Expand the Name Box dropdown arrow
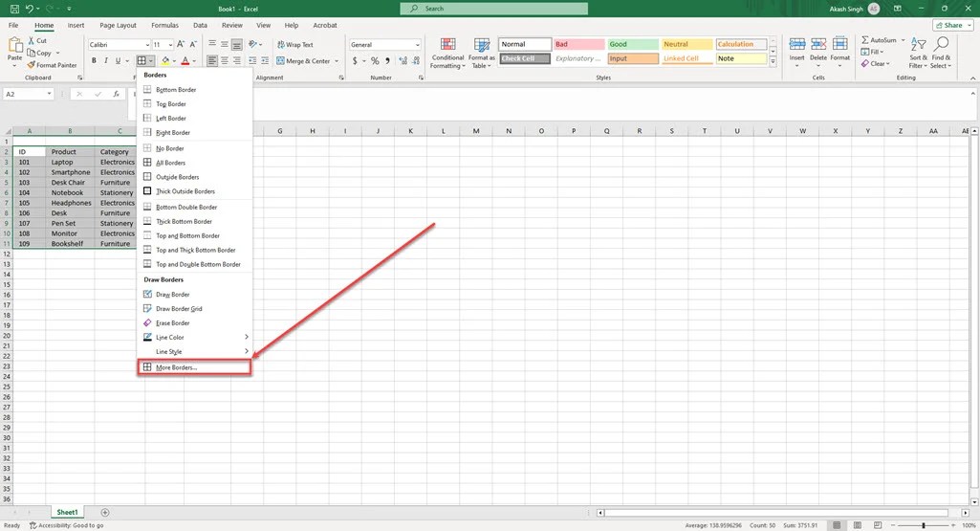The image size is (980, 531). [x=49, y=94]
